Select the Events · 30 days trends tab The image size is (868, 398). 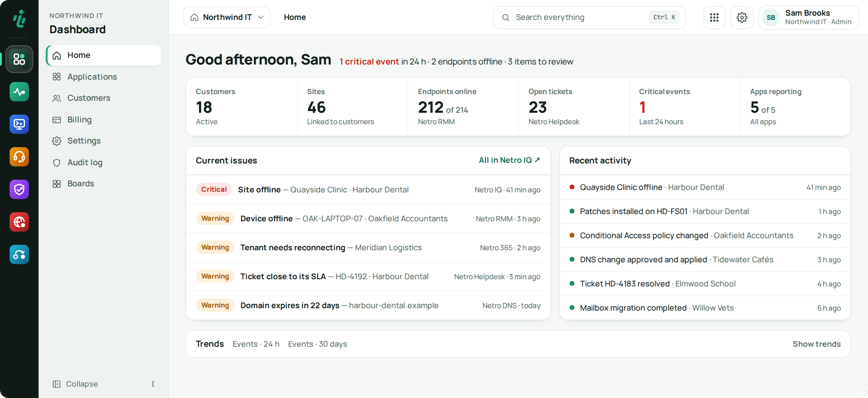pos(317,344)
